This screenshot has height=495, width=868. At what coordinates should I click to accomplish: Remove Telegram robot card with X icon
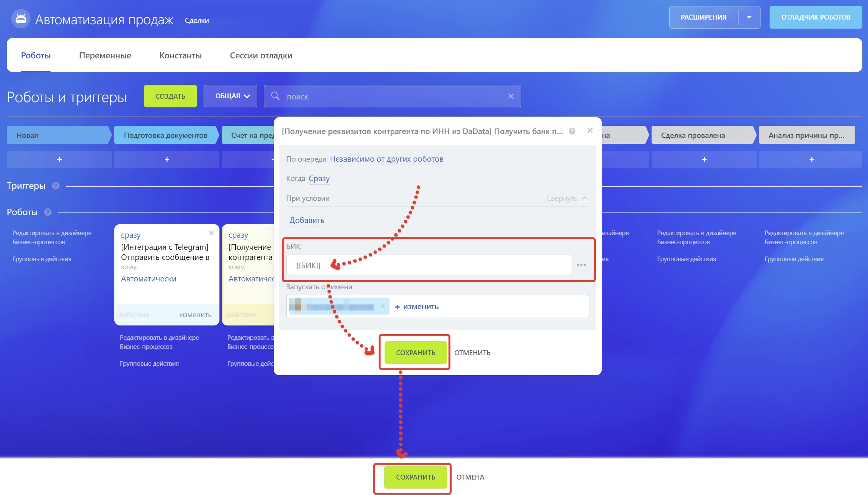212,233
